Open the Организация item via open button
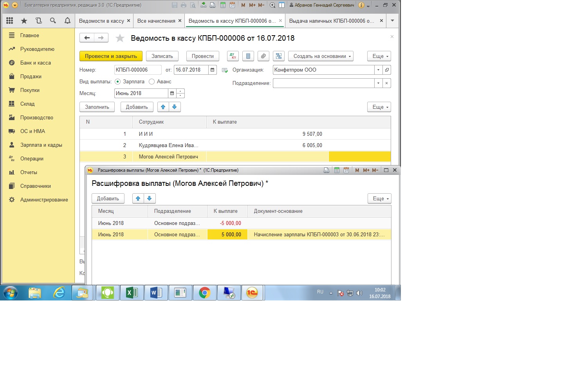588x392 pixels. (x=386, y=70)
